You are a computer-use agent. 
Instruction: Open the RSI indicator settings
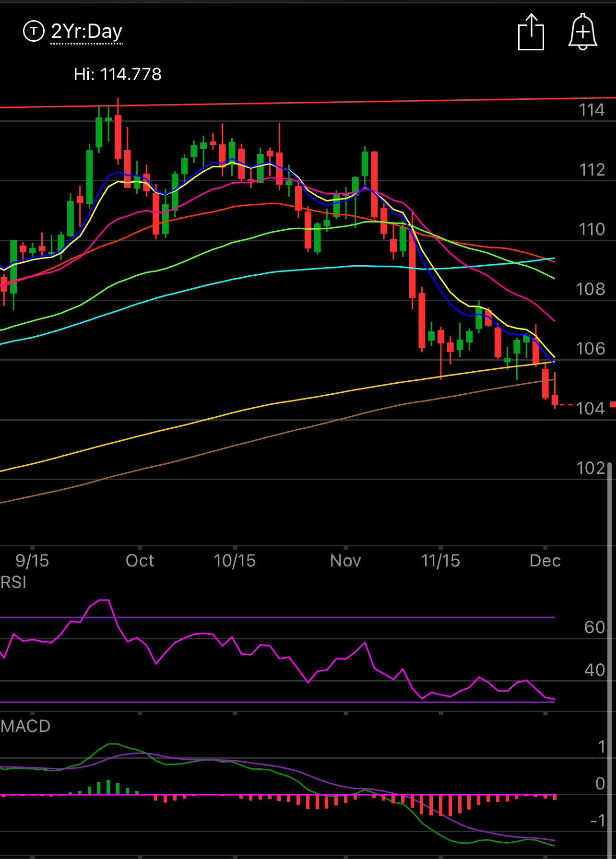coord(13,582)
